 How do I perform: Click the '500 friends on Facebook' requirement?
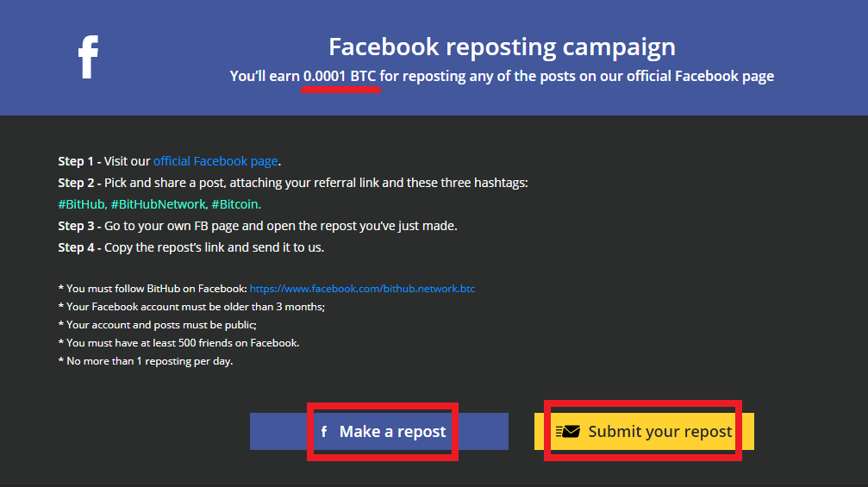[178, 342]
